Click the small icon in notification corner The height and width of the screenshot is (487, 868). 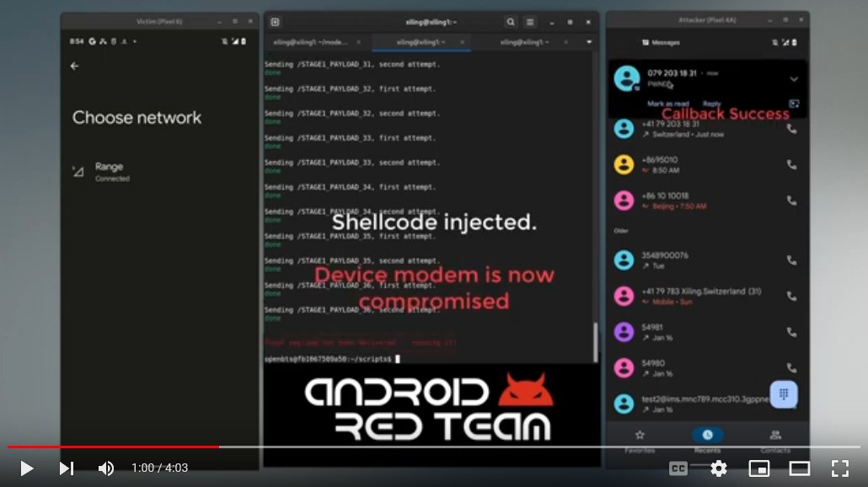[x=794, y=104]
